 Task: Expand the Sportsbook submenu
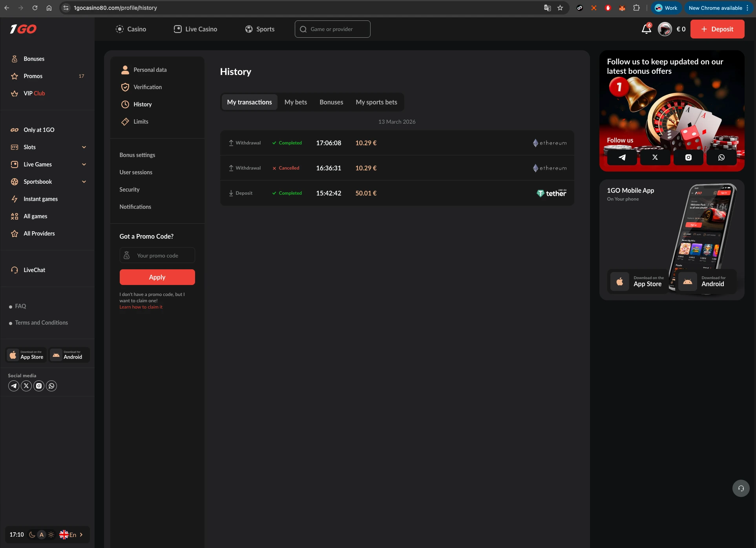(84, 182)
